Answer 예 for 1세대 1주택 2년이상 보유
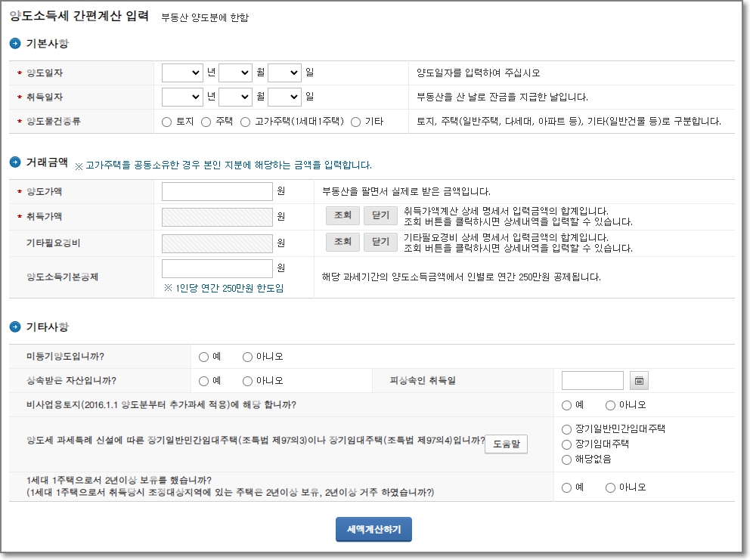The width and height of the screenshot is (750, 560). click(x=566, y=487)
